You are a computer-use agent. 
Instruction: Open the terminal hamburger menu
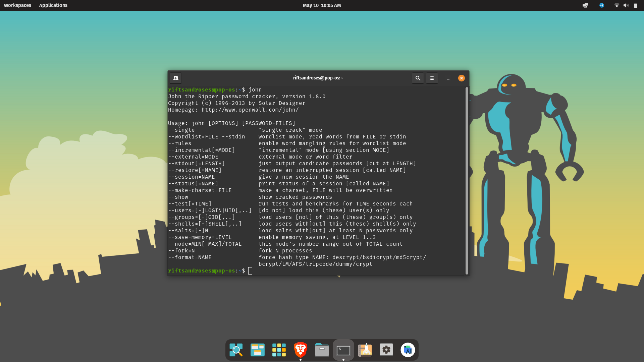tap(432, 78)
